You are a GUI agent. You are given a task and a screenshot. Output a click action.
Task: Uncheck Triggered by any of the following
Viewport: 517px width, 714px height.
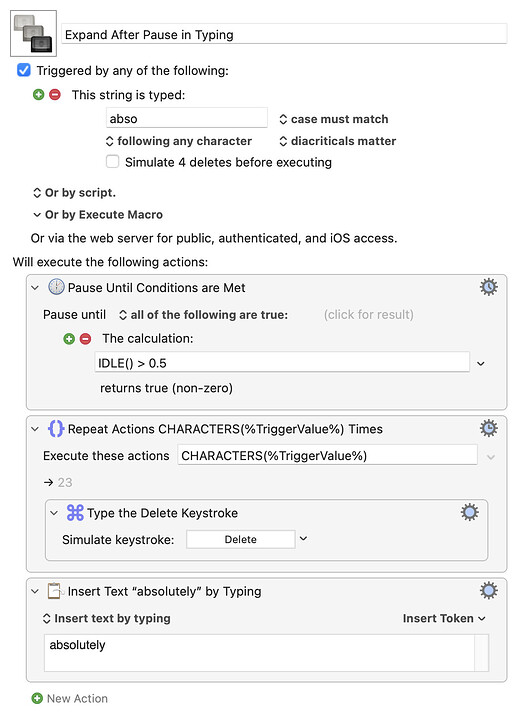click(24, 70)
